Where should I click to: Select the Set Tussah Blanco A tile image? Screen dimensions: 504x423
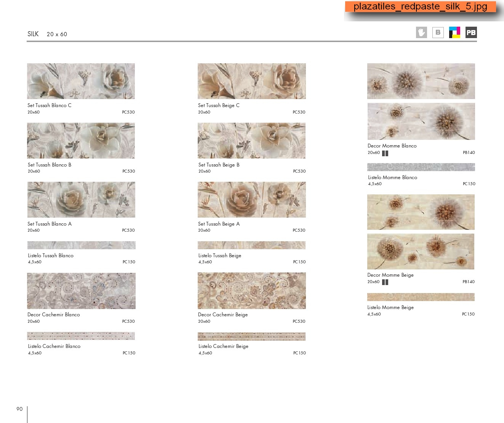click(81, 200)
